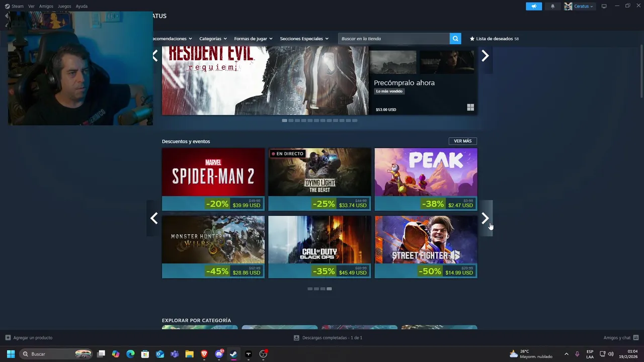This screenshot has height=362, width=644.
Task: Open Microsoft Edge in taskbar
Action: tap(130, 354)
